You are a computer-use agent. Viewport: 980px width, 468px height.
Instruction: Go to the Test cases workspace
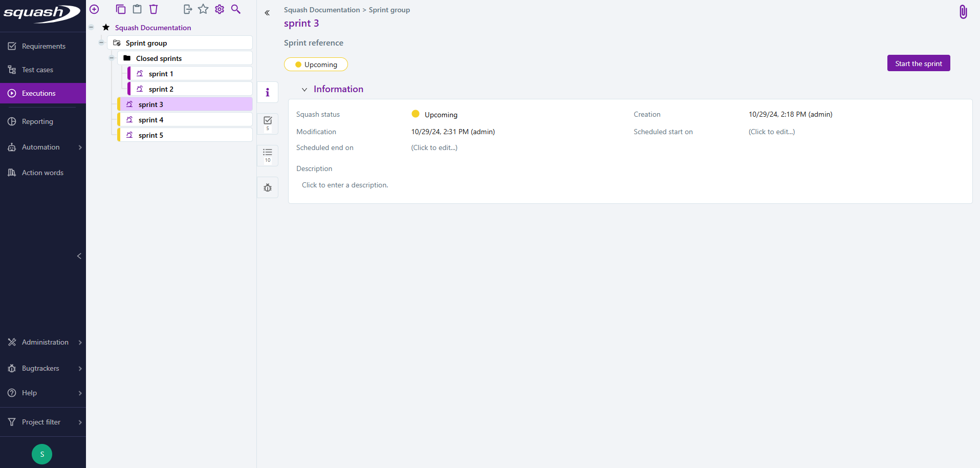[x=37, y=70]
